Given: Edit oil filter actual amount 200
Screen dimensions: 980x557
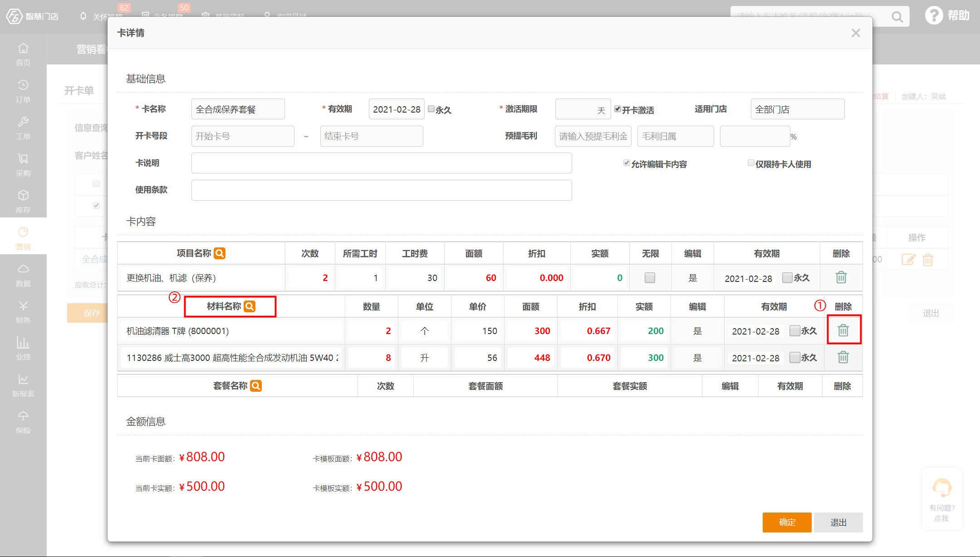Looking at the screenshot, I should 644,331.
